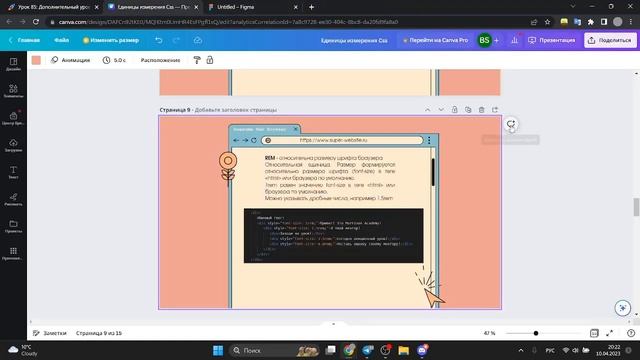Delete page 9 with trash icon
The width and height of the screenshot is (640, 360).
[482, 110]
